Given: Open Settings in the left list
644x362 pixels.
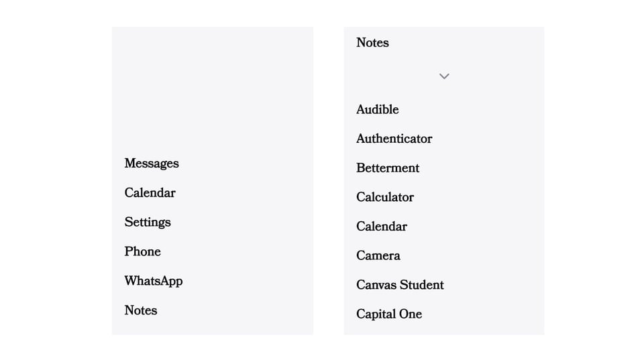Looking at the screenshot, I should [148, 222].
